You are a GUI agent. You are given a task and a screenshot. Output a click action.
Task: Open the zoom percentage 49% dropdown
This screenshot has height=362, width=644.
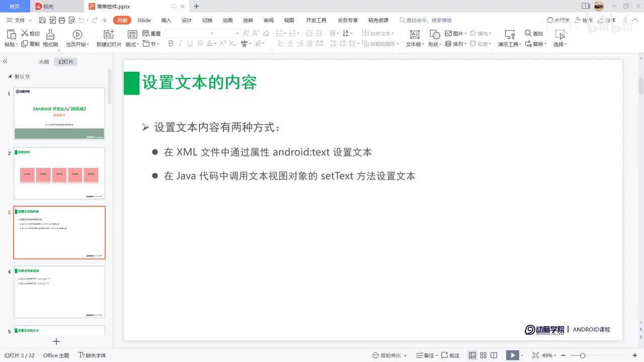[548, 355]
